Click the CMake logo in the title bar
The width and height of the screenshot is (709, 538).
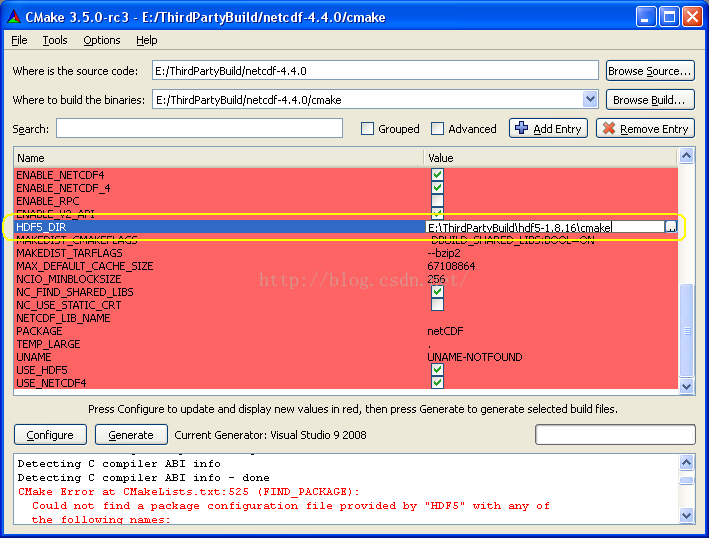[14, 17]
